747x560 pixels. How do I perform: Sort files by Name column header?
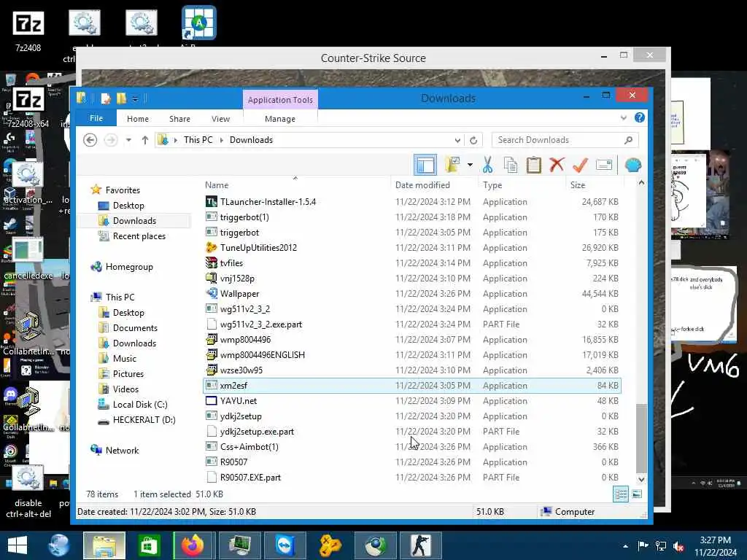217,185
